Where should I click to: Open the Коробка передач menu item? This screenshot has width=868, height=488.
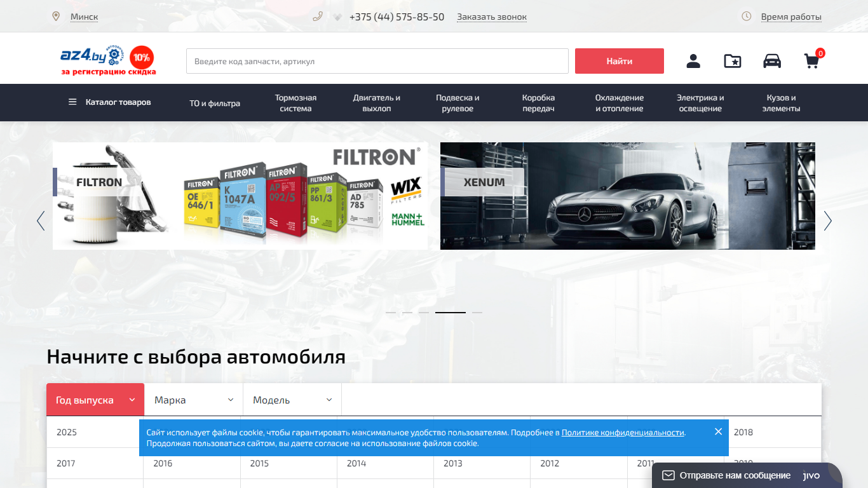pos(538,103)
